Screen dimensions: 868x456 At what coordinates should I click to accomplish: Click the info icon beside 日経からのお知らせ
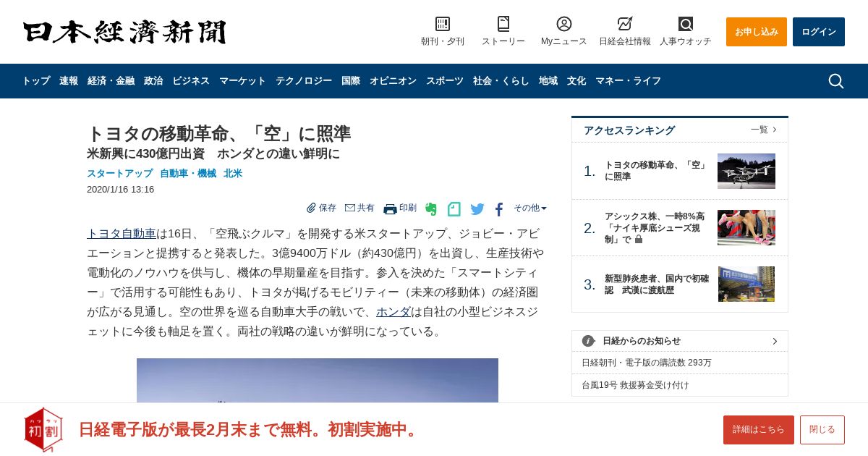588,341
